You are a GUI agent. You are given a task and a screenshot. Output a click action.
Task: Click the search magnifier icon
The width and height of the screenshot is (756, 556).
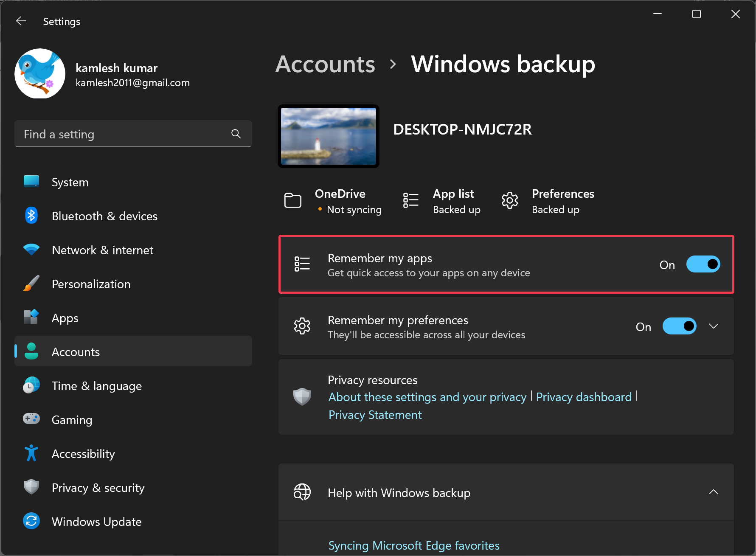236,134
